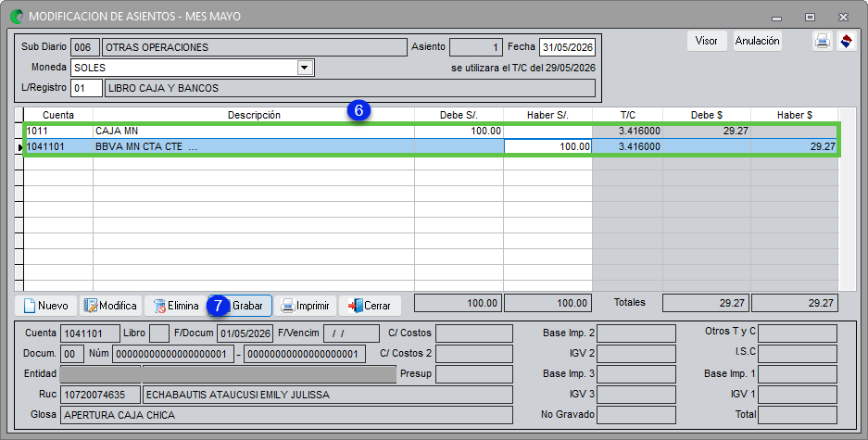Image resolution: width=868 pixels, height=440 pixels.
Task: Click the IGV 1 field
Action: click(798, 395)
